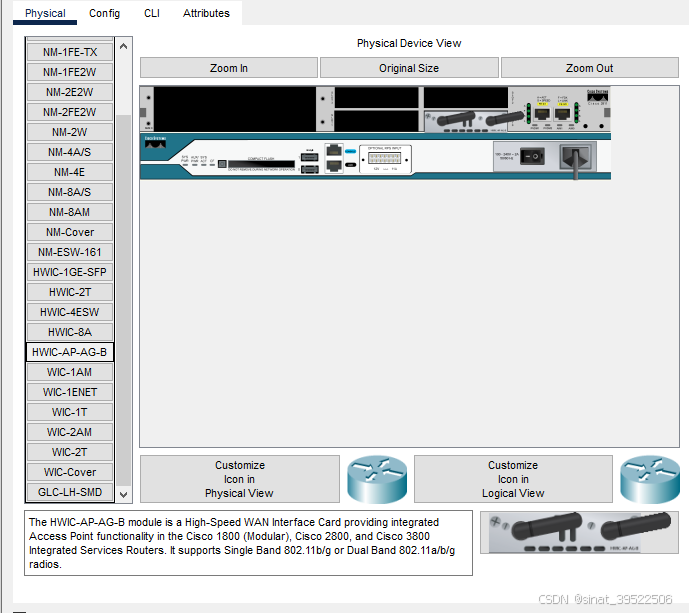Select WIC-1AM module
Screen dimensions: 689x613
pyautogui.click(x=70, y=372)
